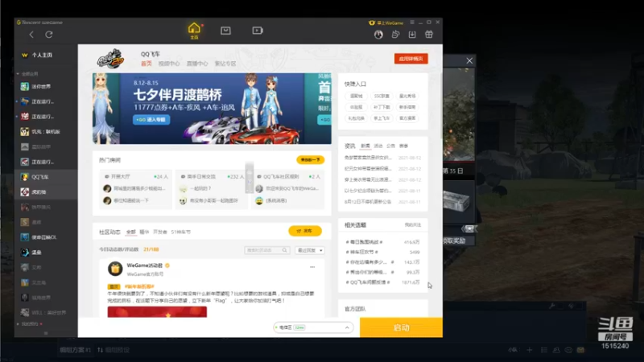Screen dimensions: 644x362
Task: Open the download manager icon
Action: pos(412,35)
